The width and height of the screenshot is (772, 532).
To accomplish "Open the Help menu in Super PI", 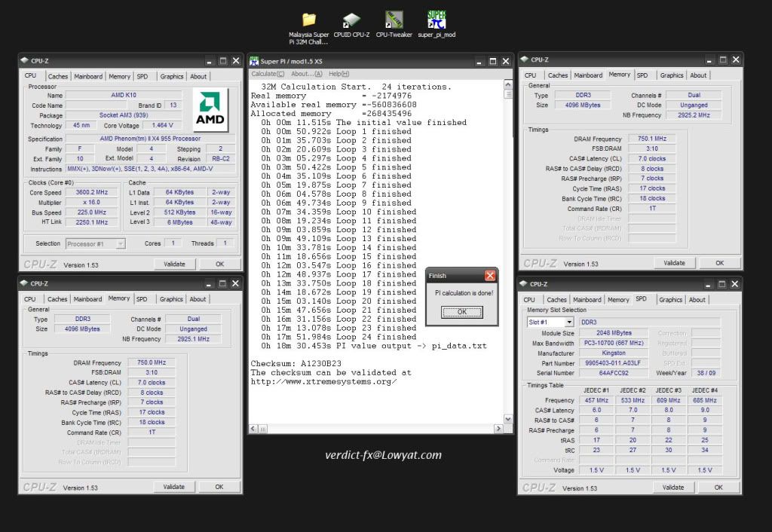I will (339, 74).
